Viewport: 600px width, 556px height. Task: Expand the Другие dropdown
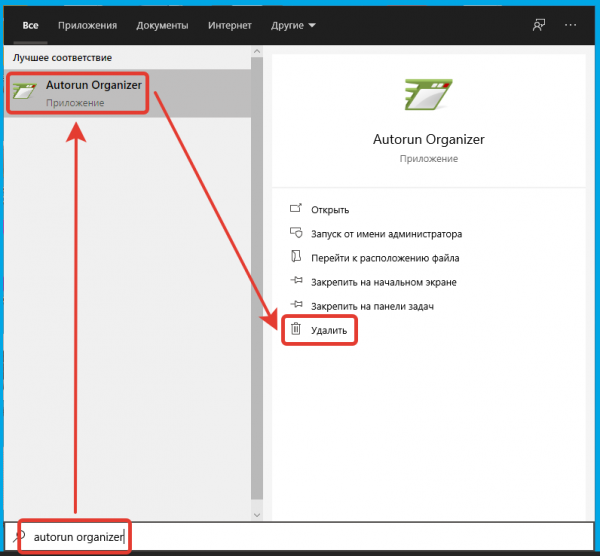[293, 26]
